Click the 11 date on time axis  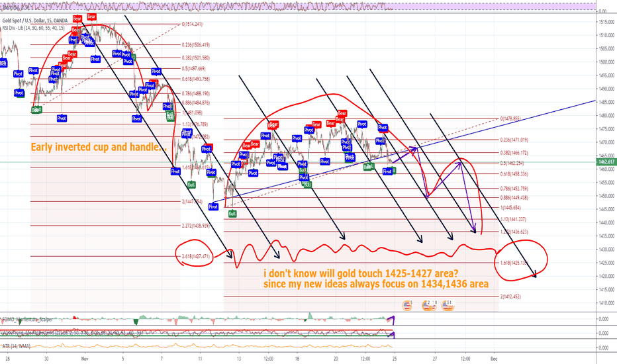click(x=200, y=359)
